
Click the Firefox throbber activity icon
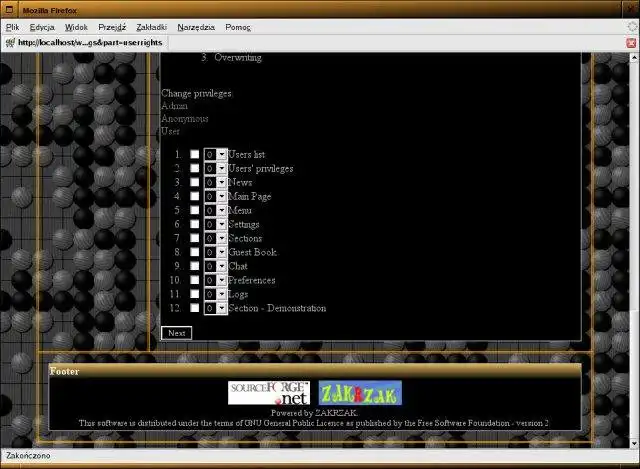(632, 27)
